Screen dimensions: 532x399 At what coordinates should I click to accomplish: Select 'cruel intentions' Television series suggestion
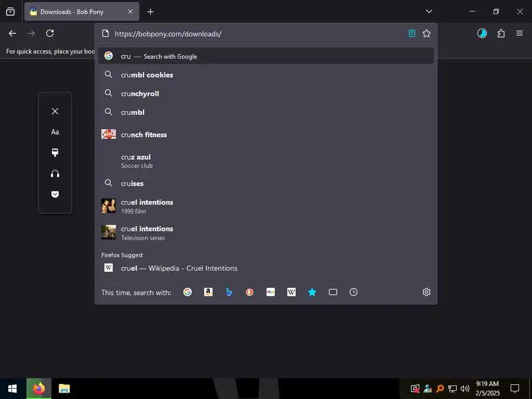click(266, 233)
